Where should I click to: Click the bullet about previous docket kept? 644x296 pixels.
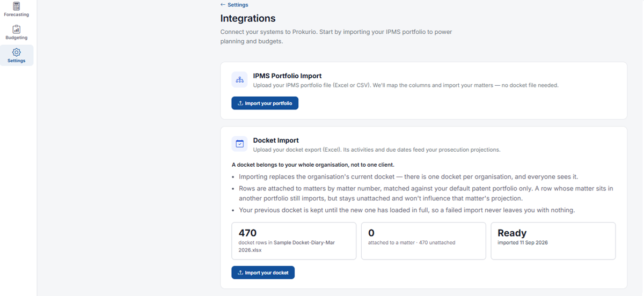(407, 210)
